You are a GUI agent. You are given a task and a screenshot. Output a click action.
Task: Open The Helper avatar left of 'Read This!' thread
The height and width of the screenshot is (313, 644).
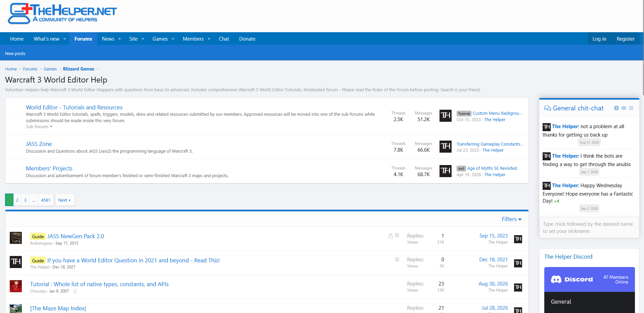pos(16,262)
